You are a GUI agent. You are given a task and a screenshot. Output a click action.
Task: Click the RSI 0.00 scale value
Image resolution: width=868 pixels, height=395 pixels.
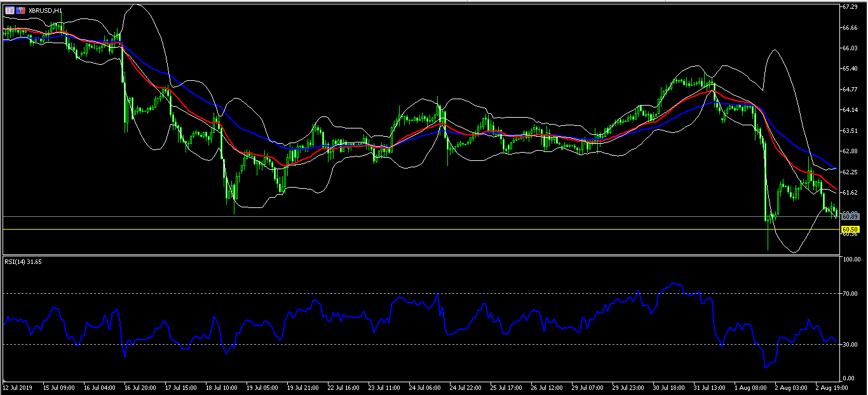pyautogui.click(x=850, y=378)
